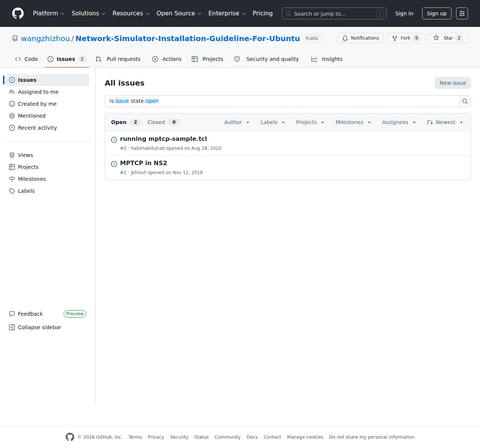Click the search icon in header search box
Image resolution: width=480 pixels, height=448 pixels.
(x=288, y=13)
